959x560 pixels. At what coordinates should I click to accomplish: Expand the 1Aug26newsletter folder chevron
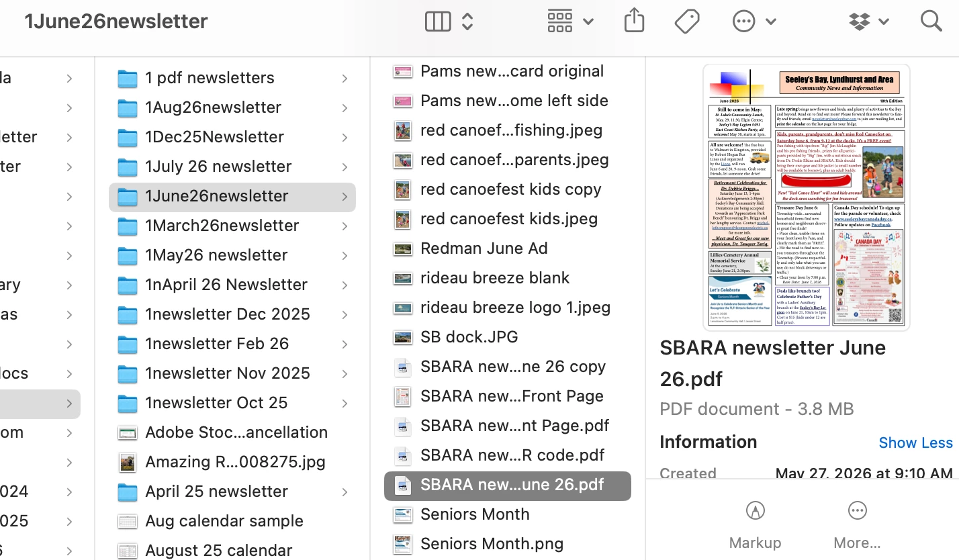pos(344,107)
